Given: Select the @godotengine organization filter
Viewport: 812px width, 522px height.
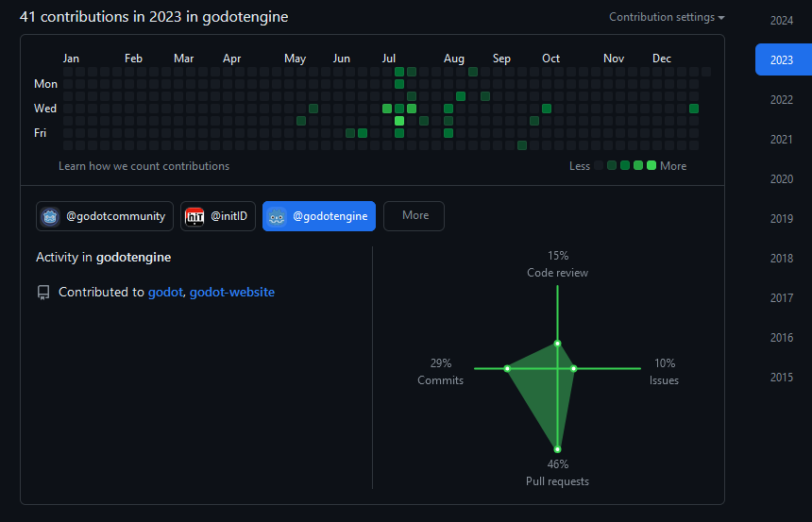Looking at the screenshot, I should click(x=319, y=216).
